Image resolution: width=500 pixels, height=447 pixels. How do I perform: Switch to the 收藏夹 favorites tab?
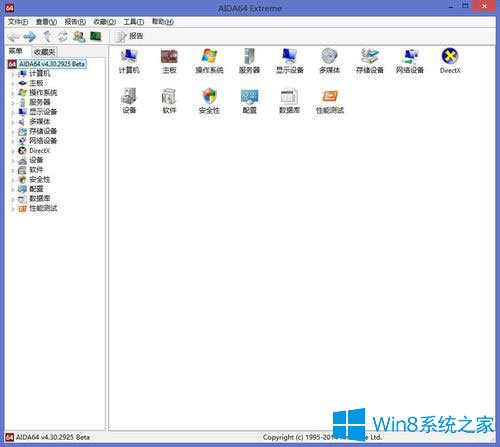[x=45, y=52]
